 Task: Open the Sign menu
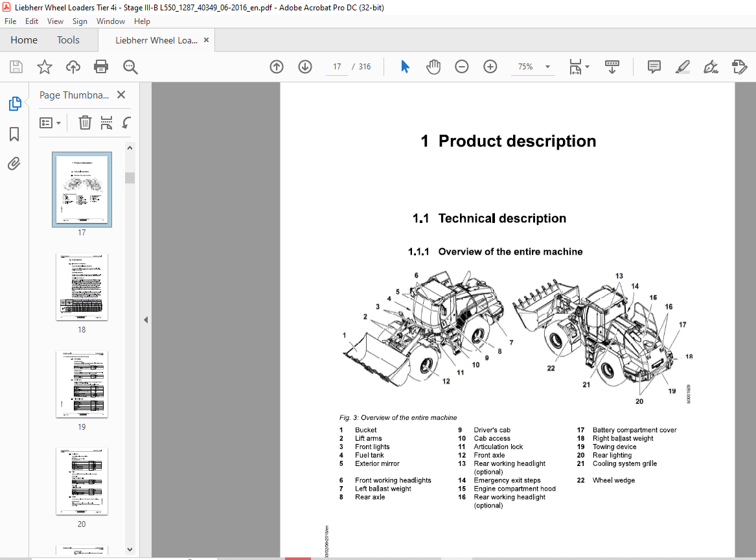pyautogui.click(x=80, y=21)
